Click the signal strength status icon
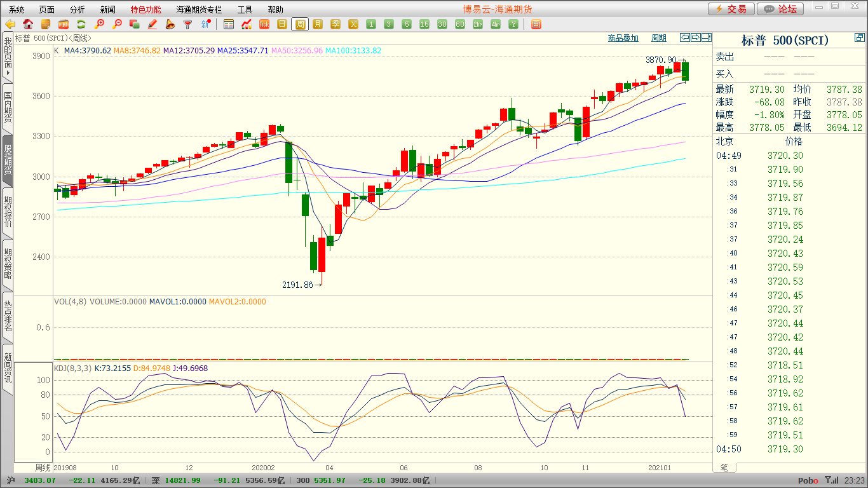The width and height of the screenshot is (868, 488). (831, 481)
